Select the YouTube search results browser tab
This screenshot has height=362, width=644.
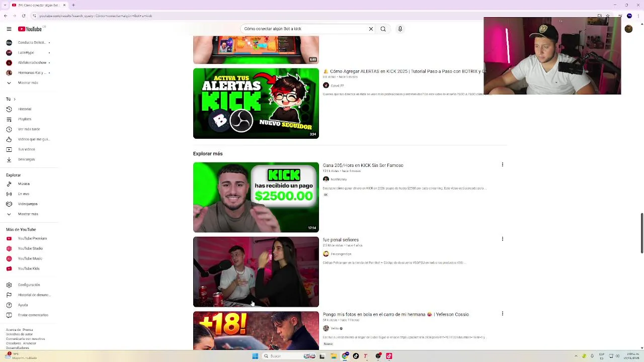tap(38, 5)
